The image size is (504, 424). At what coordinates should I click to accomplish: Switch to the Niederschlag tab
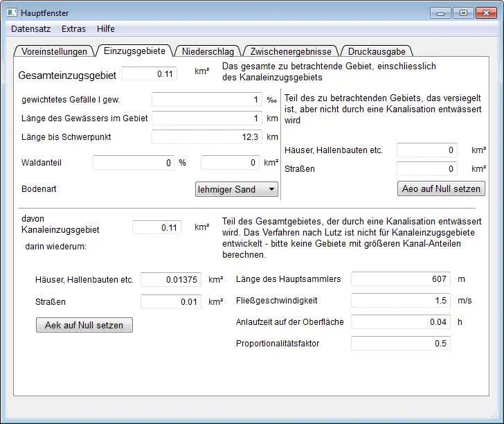coord(208,51)
